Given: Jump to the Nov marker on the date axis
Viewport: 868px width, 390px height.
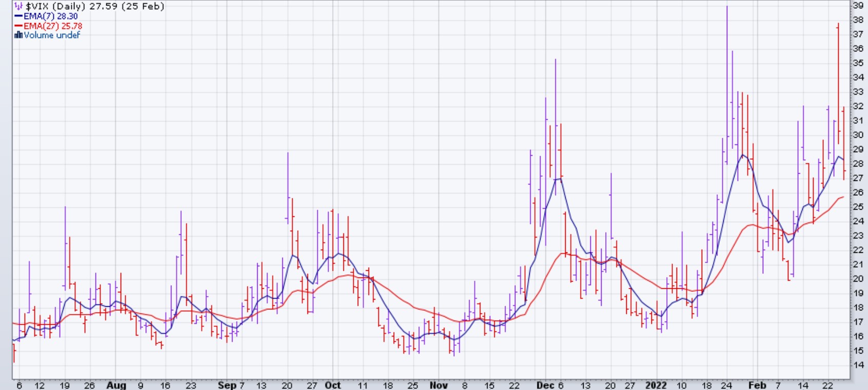Looking at the screenshot, I should click(438, 385).
